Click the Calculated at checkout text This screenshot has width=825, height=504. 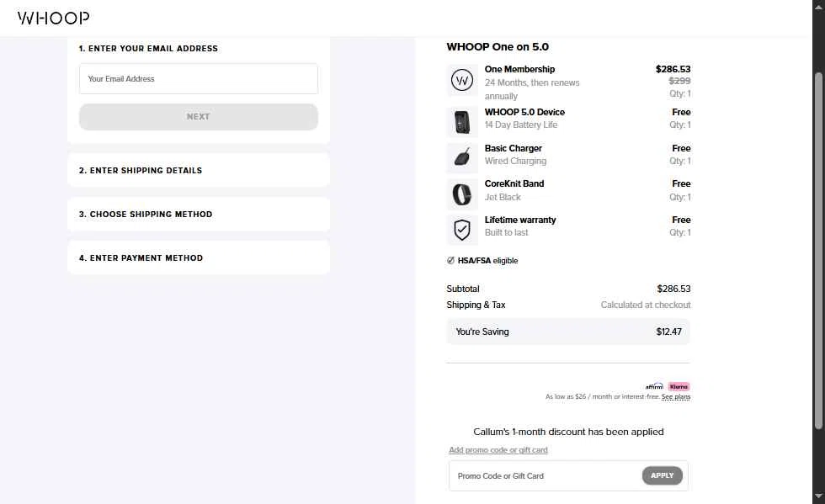click(646, 305)
